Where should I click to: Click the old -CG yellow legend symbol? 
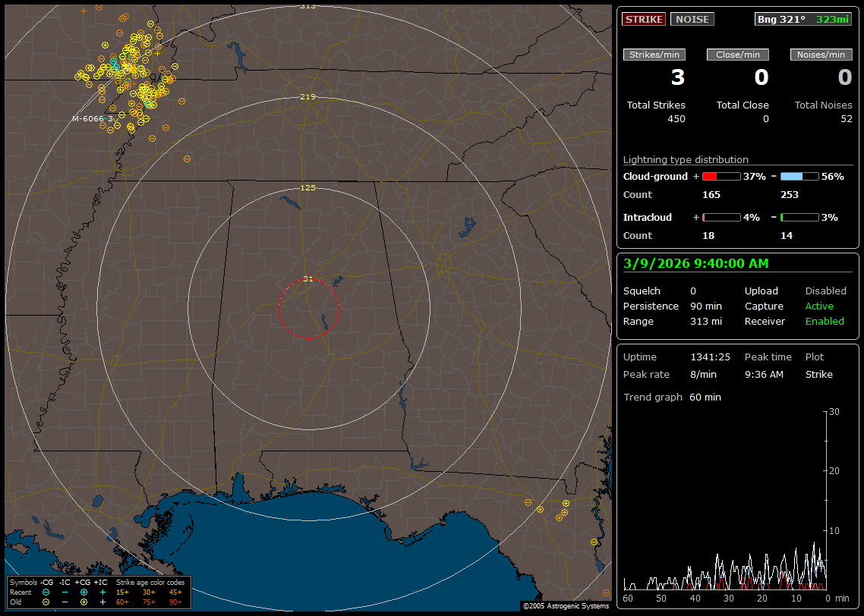tap(46, 602)
